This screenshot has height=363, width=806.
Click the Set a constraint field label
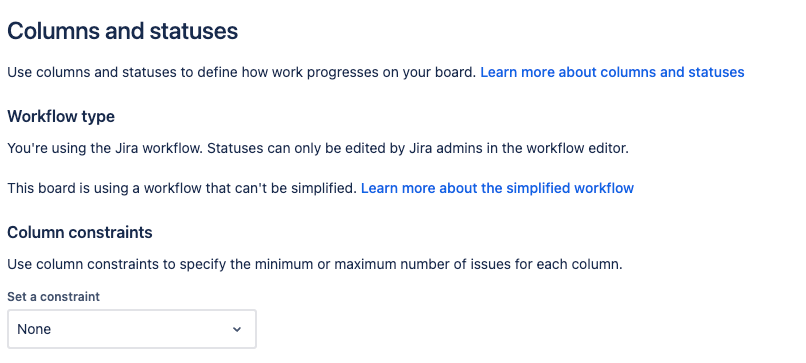point(53,297)
